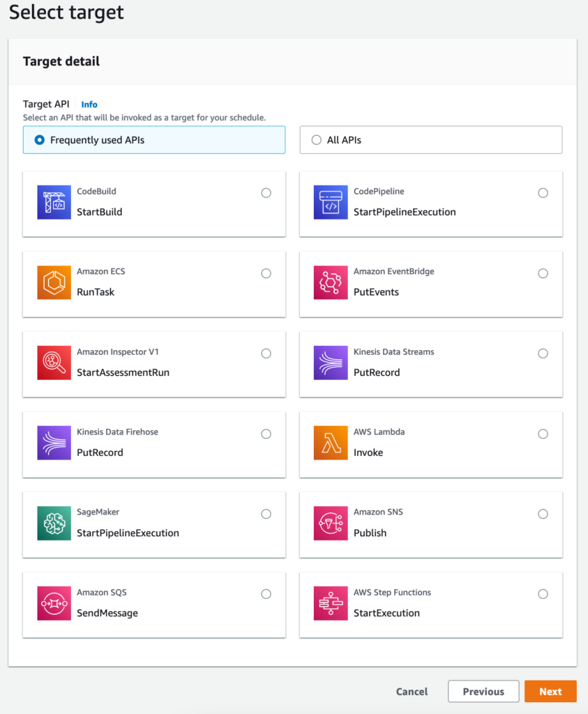This screenshot has width=588, height=714.
Task: Select the Frequently used APIs option
Action: (x=40, y=140)
